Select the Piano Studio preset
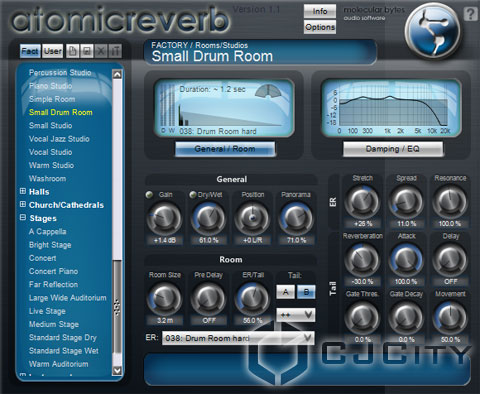This screenshot has width=480, height=394. (50, 86)
